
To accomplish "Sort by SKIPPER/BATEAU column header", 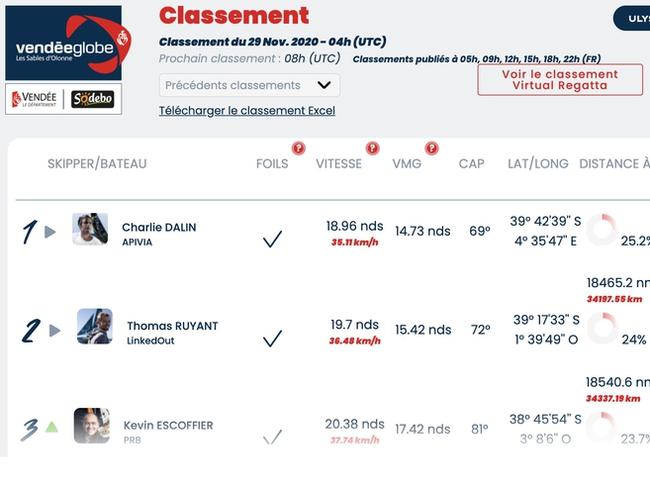I will point(97,164).
